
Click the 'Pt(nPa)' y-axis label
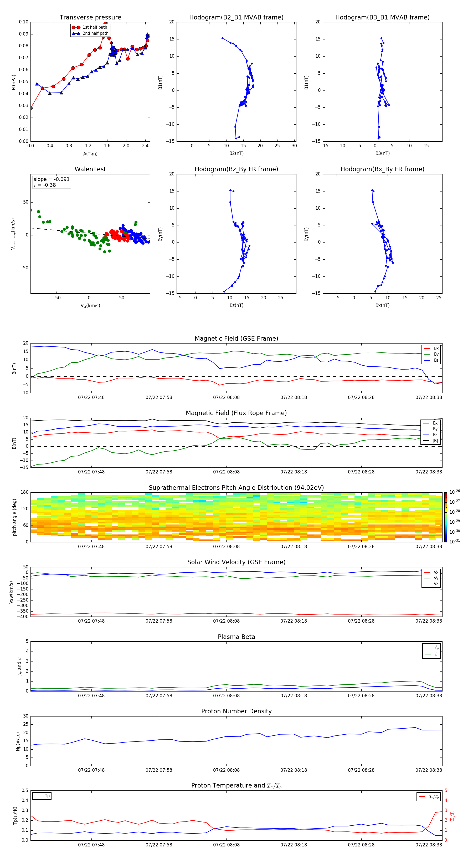click(x=14, y=82)
